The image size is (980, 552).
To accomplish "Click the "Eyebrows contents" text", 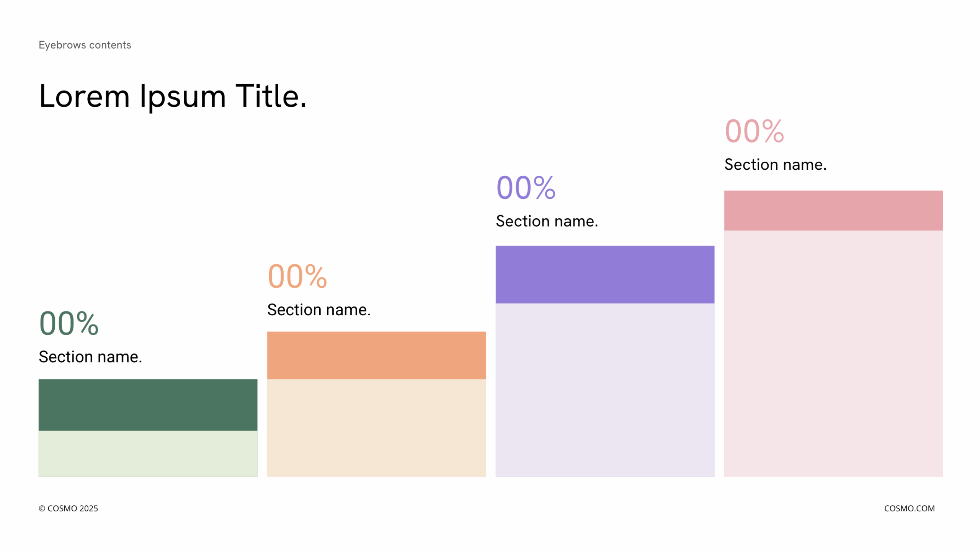I will click(85, 45).
